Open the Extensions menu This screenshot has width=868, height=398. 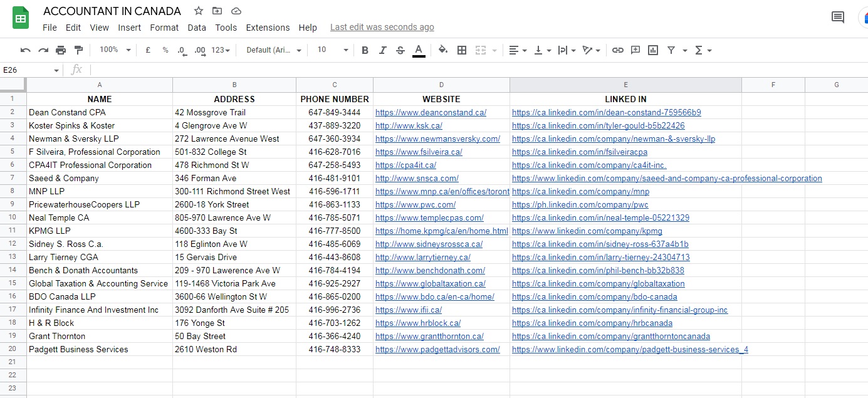[268, 28]
